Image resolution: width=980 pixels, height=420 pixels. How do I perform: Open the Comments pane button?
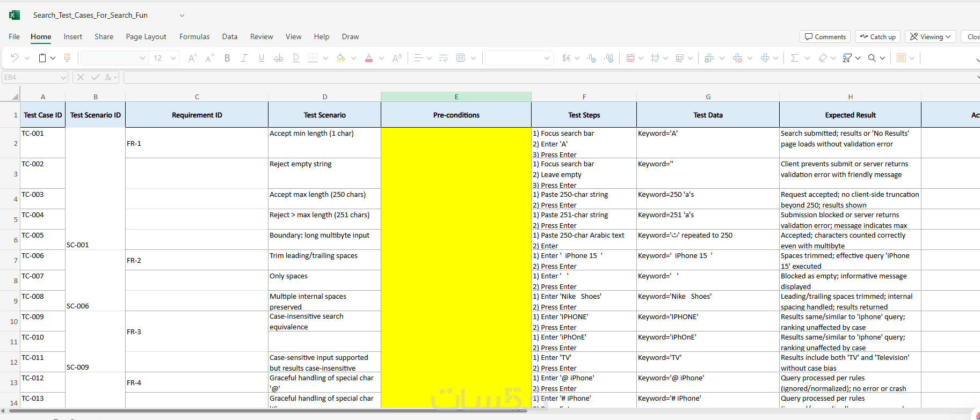(x=825, y=36)
